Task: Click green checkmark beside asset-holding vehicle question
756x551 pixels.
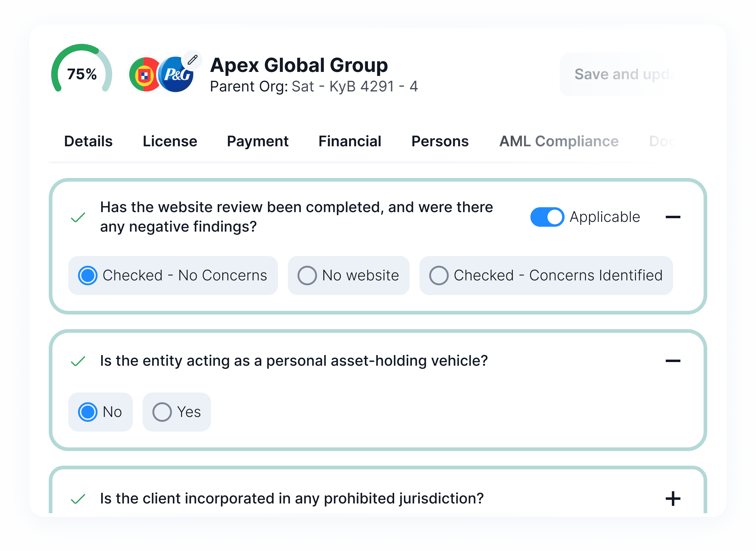Action: (x=78, y=361)
